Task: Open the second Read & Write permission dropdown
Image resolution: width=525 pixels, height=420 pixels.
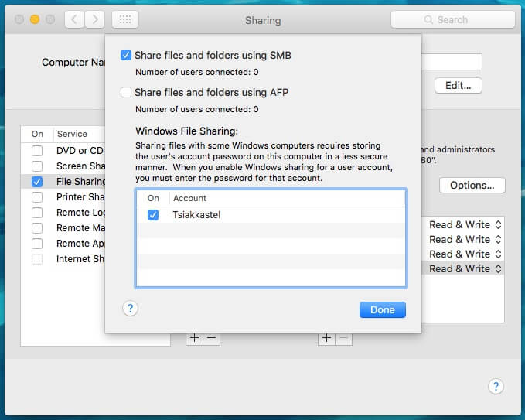Action: pyautogui.click(x=465, y=239)
